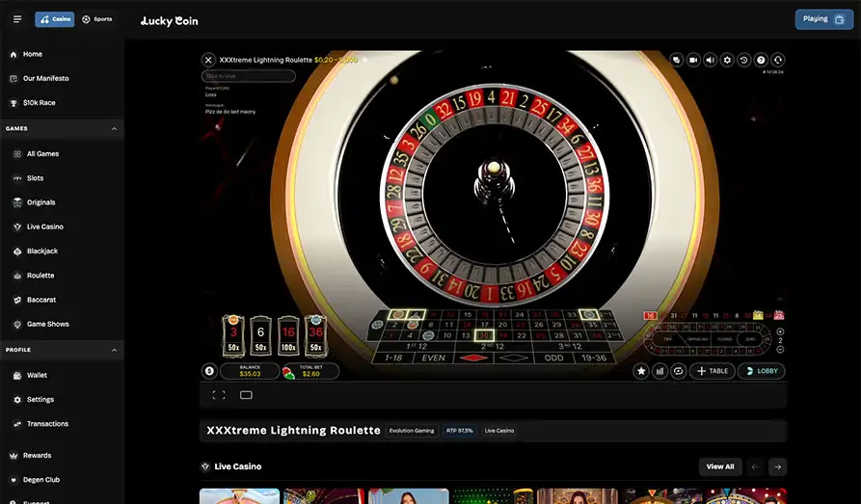Click the Lucky Coin logo
This screenshot has width=861, height=504.
pos(169,21)
